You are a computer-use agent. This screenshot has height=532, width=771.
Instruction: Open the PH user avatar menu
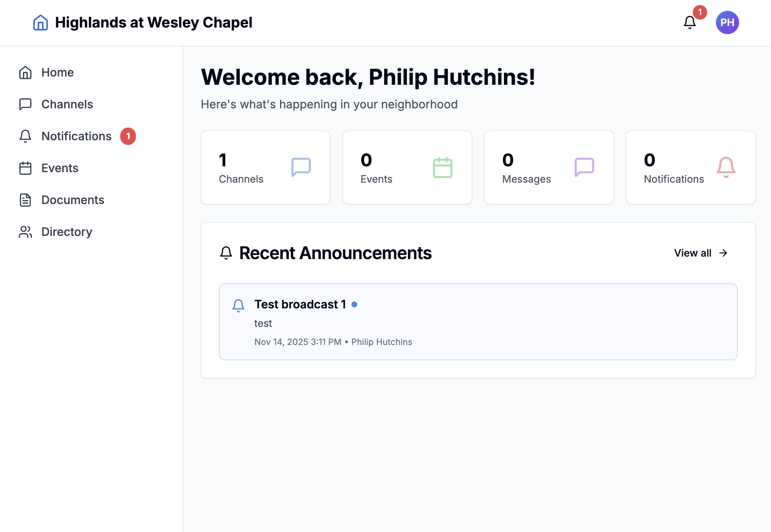point(727,22)
